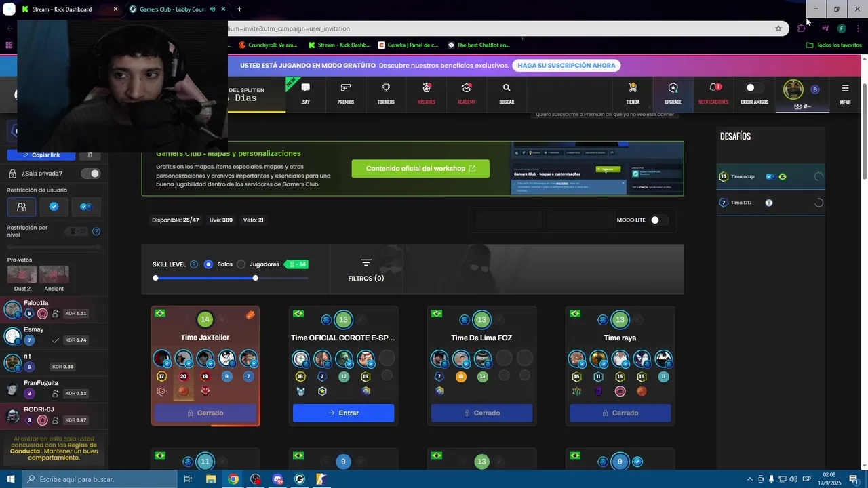This screenshot has height=488, width=868.
Task: Click Cerrado on Time De Lima FOZ lobby
Action: coord(481,413)
